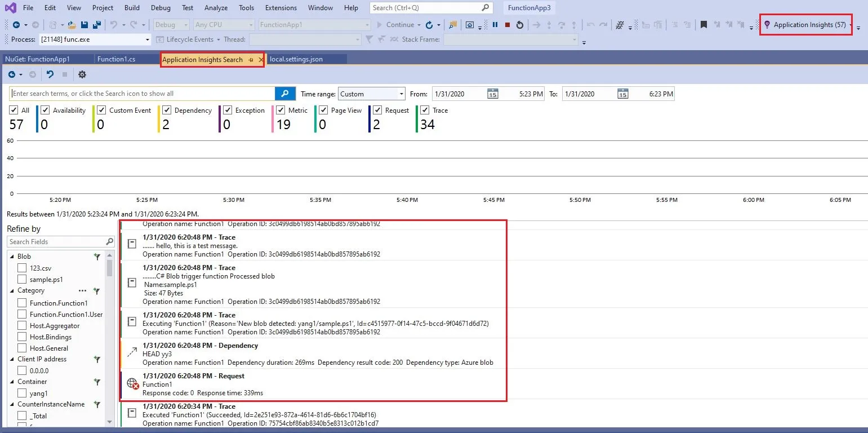This screenshot has width=868, height=433.
Task: Click the Save All icon
Action: [x=97, y=25]
